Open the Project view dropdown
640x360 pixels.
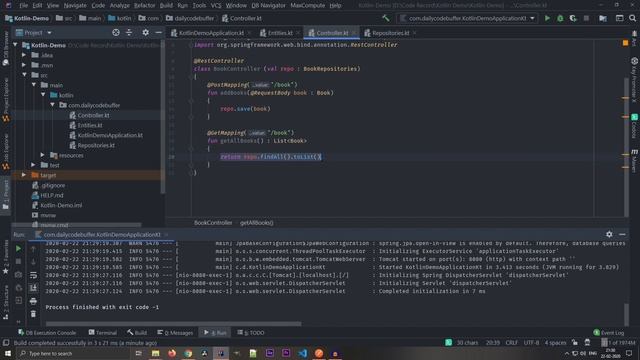click(x=34, y=33)
